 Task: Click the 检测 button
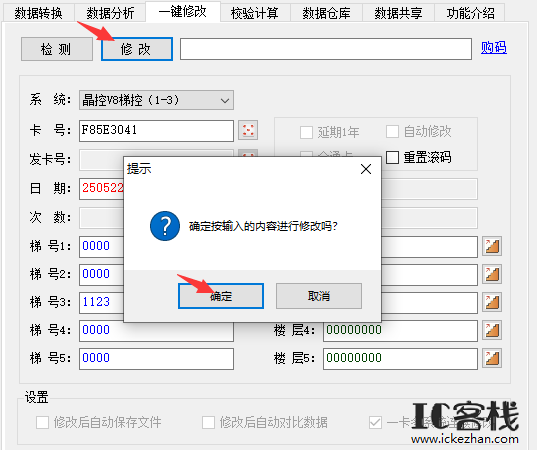click(x=57, y=49)
